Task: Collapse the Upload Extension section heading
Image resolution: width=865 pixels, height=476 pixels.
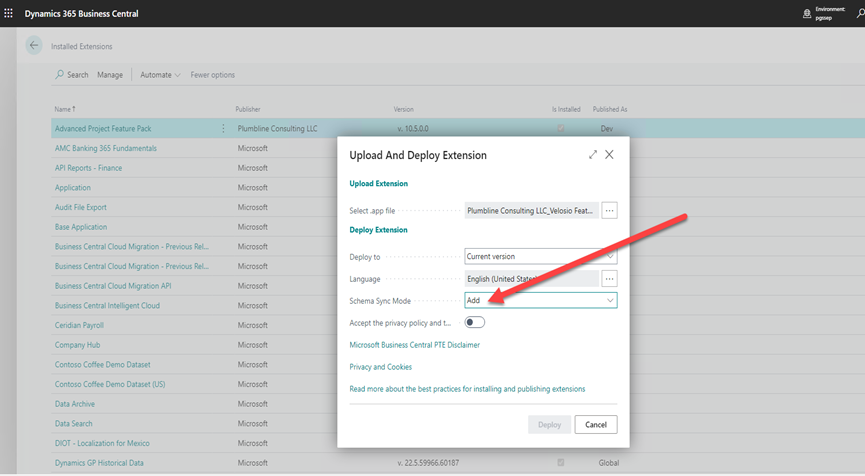Action: pyautogui.click(x=378, y=183)
